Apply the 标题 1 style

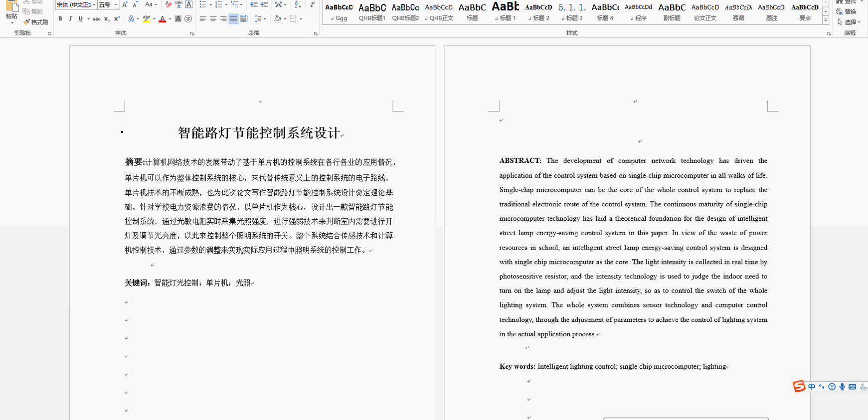click(x=506, y=12)
